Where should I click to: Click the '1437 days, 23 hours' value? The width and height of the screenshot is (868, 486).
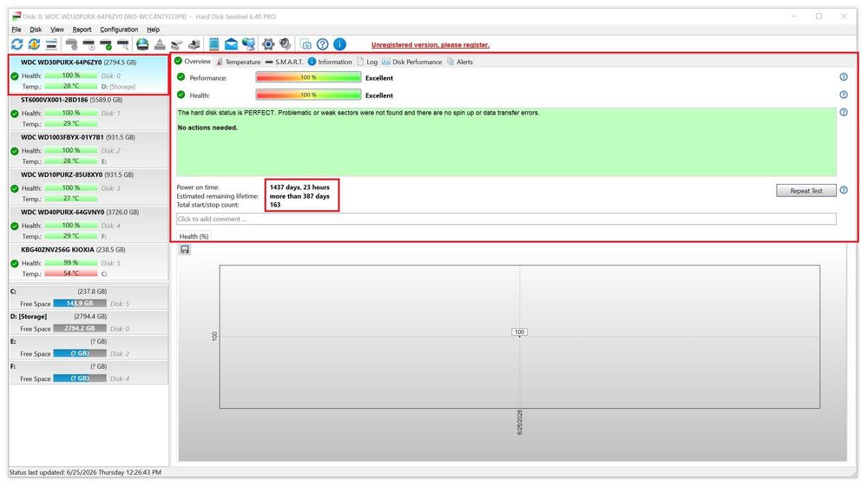(299, 187)
